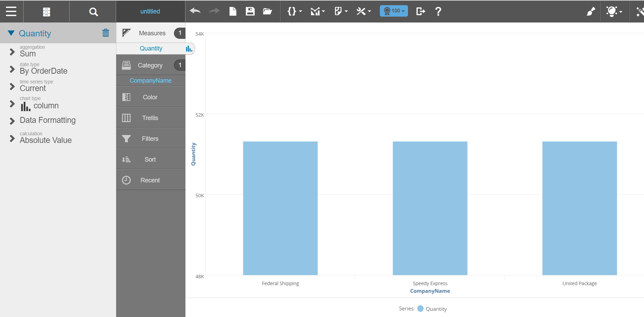Delete Quantity measure with trash icon
Screen dimensions: 644x317
point(106,33)
